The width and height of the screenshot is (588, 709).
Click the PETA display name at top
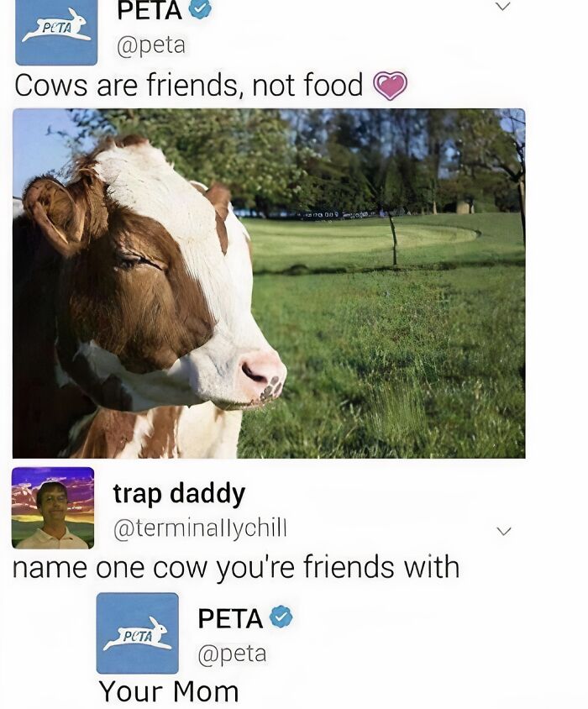[x=150, y=10]
